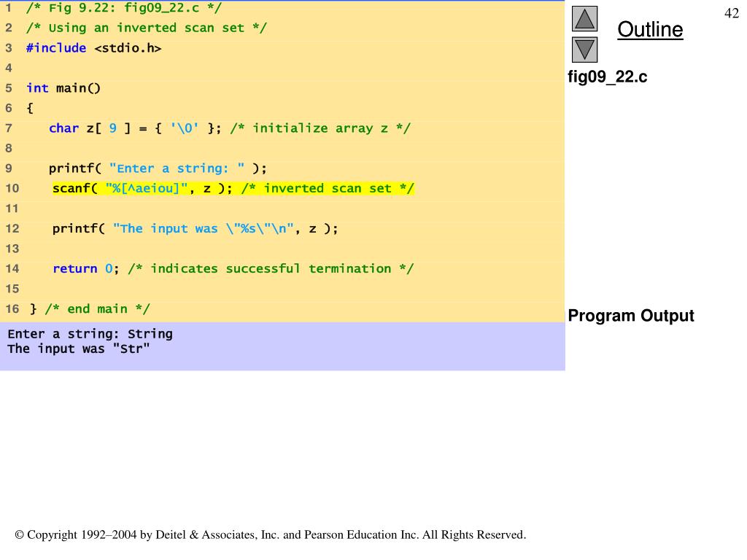Click the highlighted scanf inverted scan set line
Image resolution: width=747 pixels, height=560 pixels.
tap(233, 189)
